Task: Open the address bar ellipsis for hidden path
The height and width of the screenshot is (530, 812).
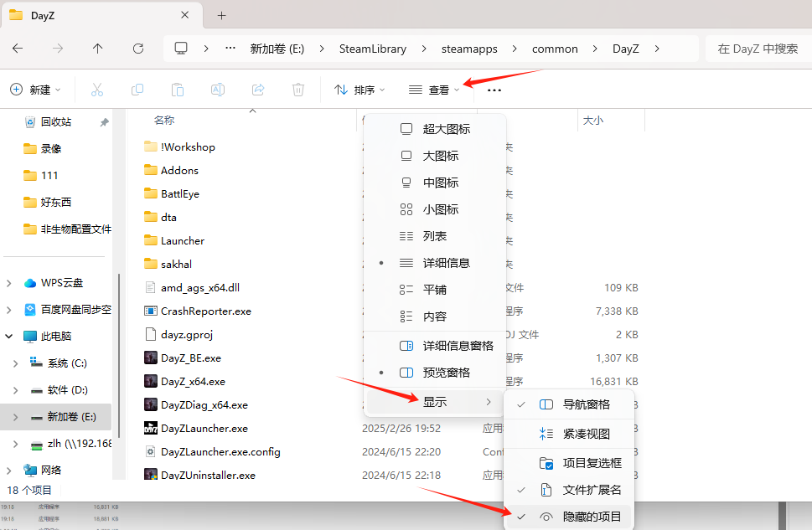Action: click(230, 49)
